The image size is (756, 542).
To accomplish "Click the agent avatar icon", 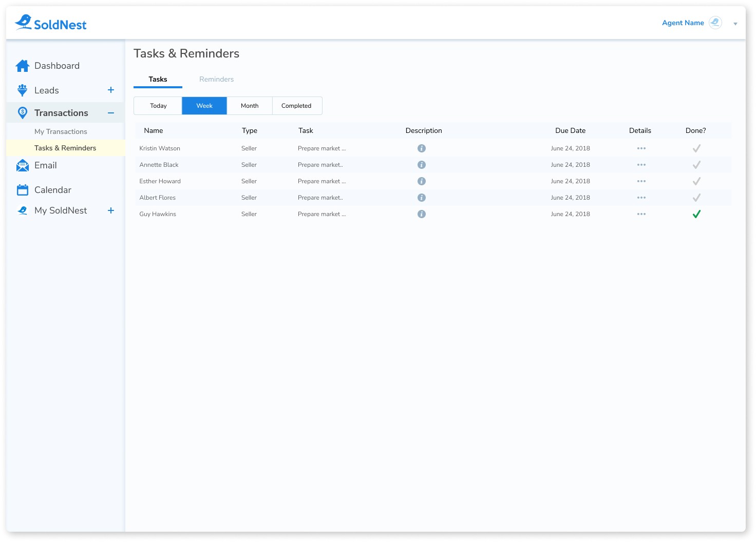I will point(715,23).
